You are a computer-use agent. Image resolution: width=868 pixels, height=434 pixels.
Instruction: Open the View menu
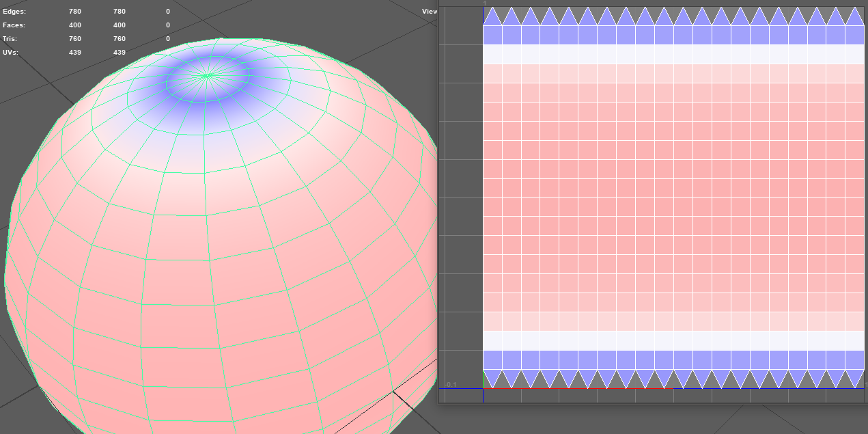click(x=429, y=10)
